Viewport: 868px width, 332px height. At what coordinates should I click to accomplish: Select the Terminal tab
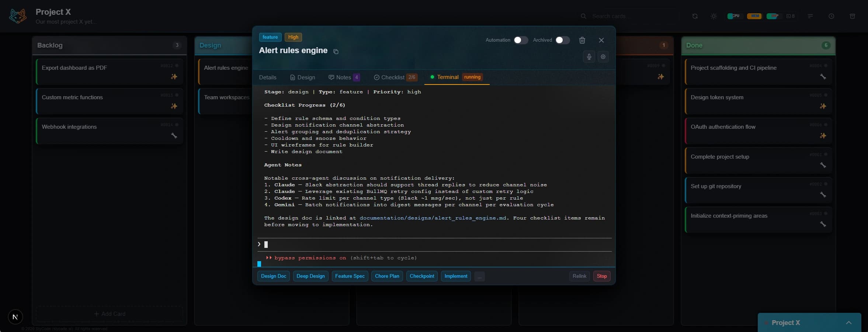(x=456, y=77)
